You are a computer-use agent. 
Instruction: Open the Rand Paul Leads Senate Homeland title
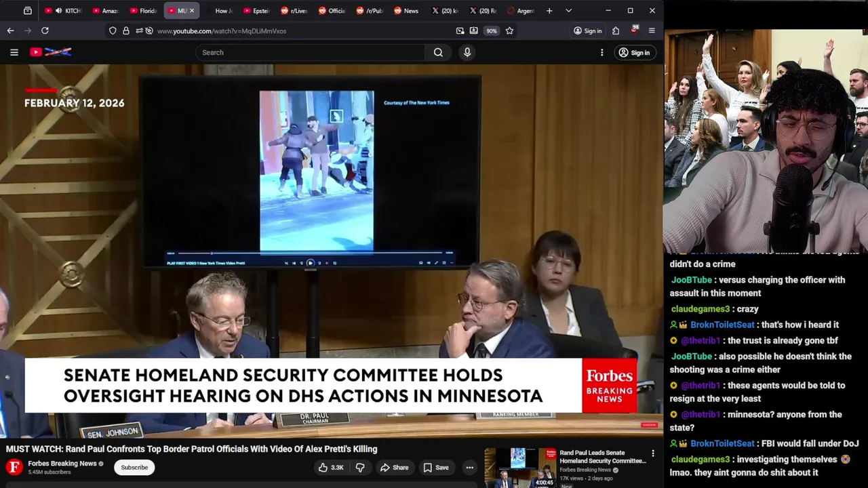click(603, 457)
